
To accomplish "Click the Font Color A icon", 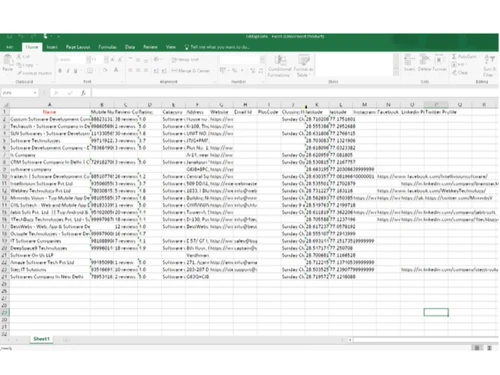I will coord(116,70).
